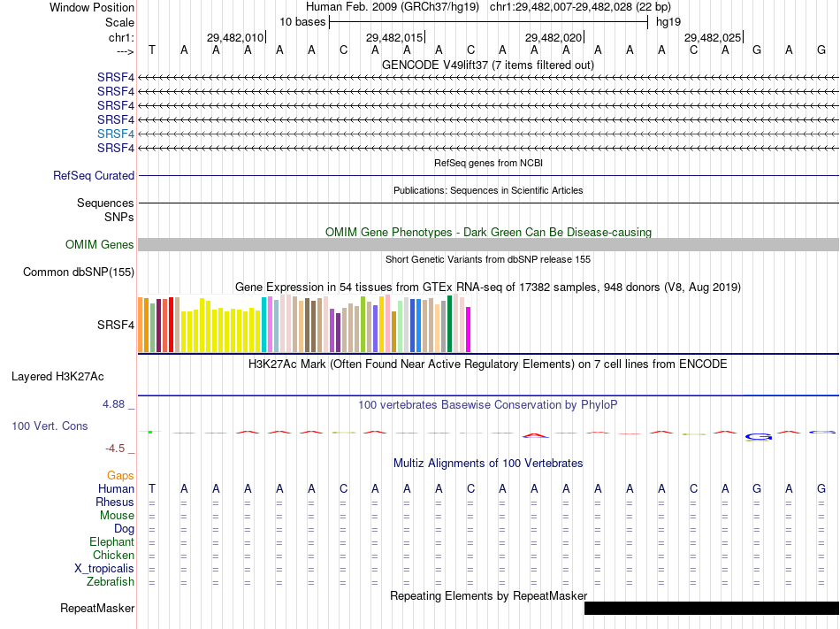Select the light-blue SRSF4 transcript label
Viewport: 840px width, 629px height.
coord(116,134)
